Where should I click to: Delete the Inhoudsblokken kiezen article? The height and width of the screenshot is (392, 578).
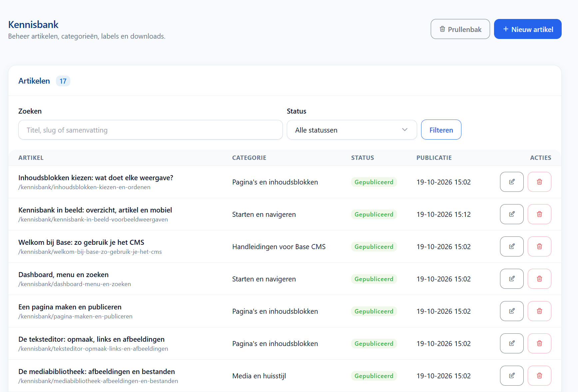click(x=539, y=182)
